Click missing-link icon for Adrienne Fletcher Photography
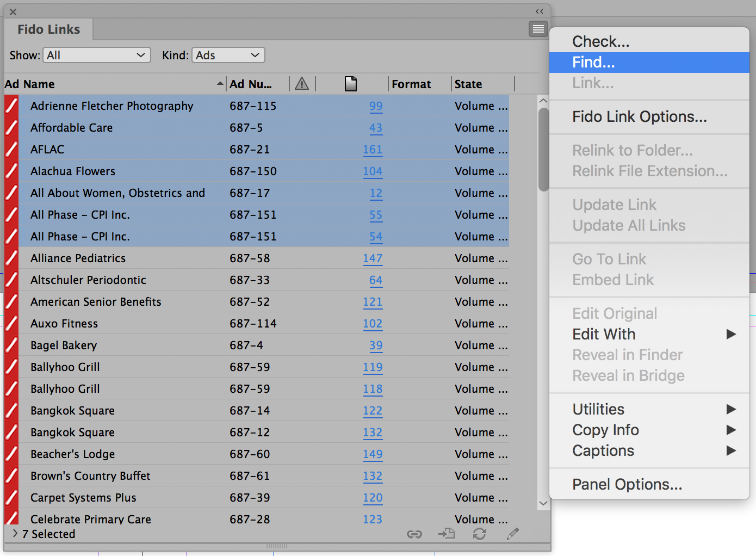The image size is (756, 556). tap(11, 106)
